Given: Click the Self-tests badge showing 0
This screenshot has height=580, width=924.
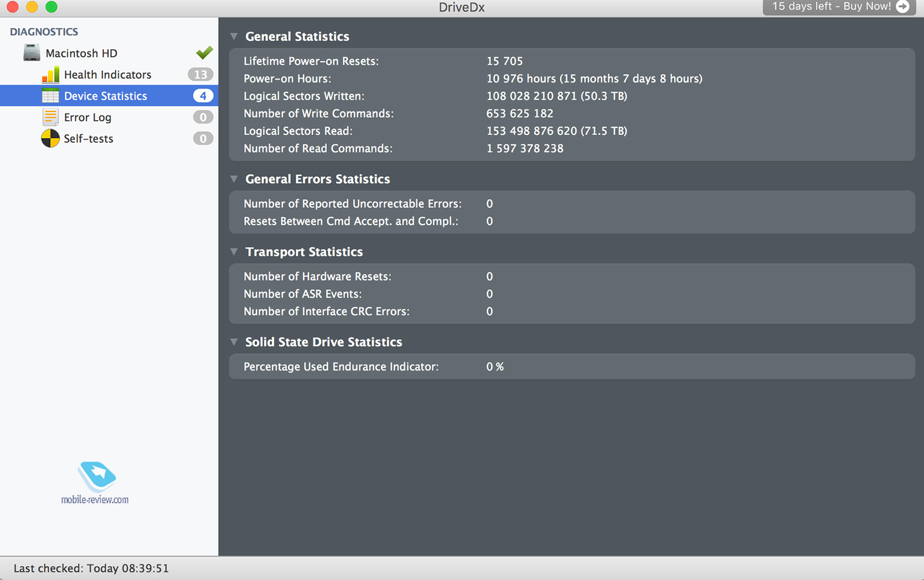Looking at the screenshot, I should pyautogui.click(x=203, y=139).
